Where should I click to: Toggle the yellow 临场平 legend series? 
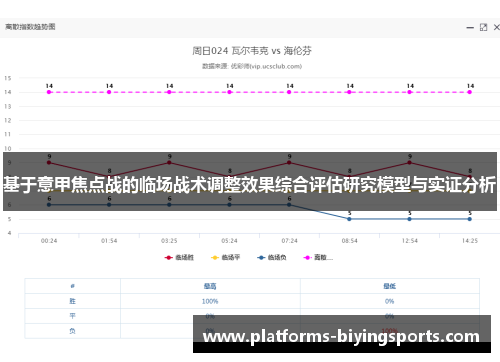(x=225, y=257)
